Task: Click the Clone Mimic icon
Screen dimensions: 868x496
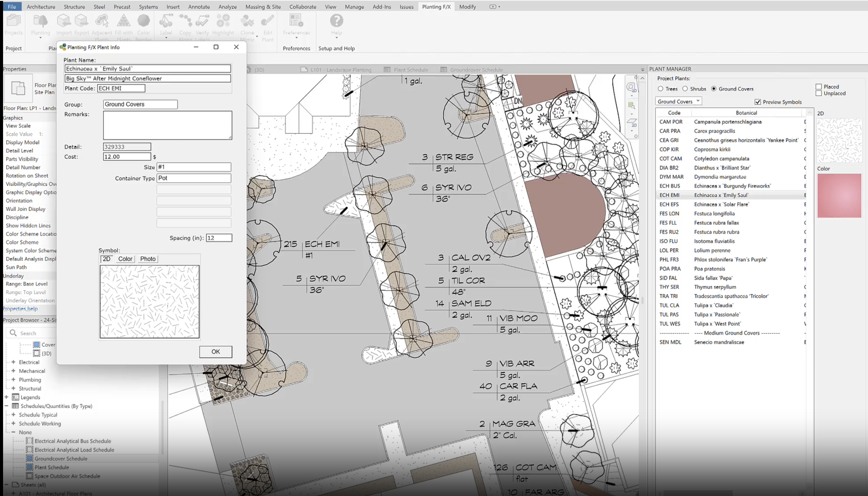Action: click(x=247, y=21)
